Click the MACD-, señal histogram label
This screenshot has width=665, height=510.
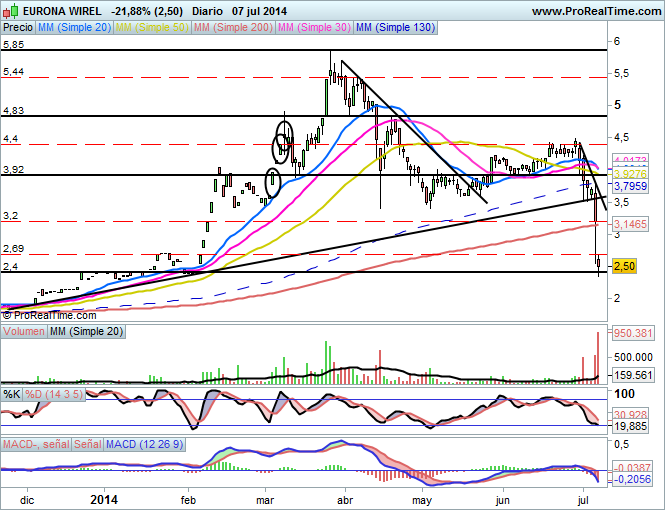[x=36, y=444]
